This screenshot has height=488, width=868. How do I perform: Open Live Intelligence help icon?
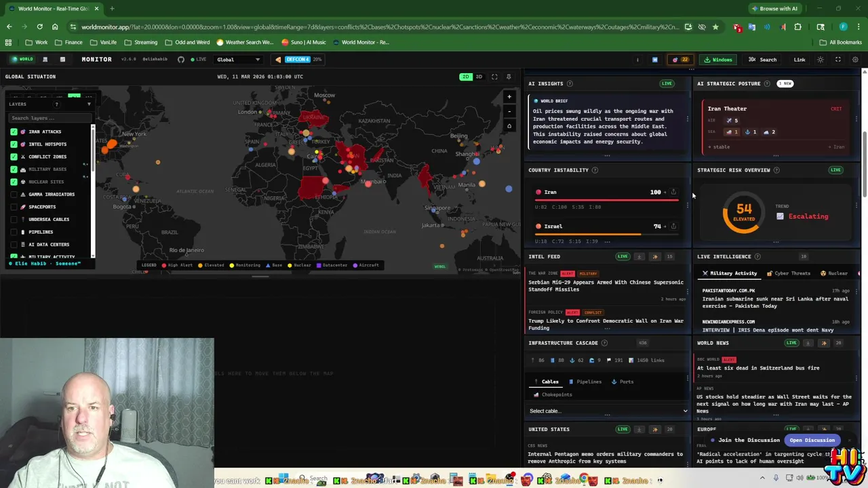pos(757,257)
